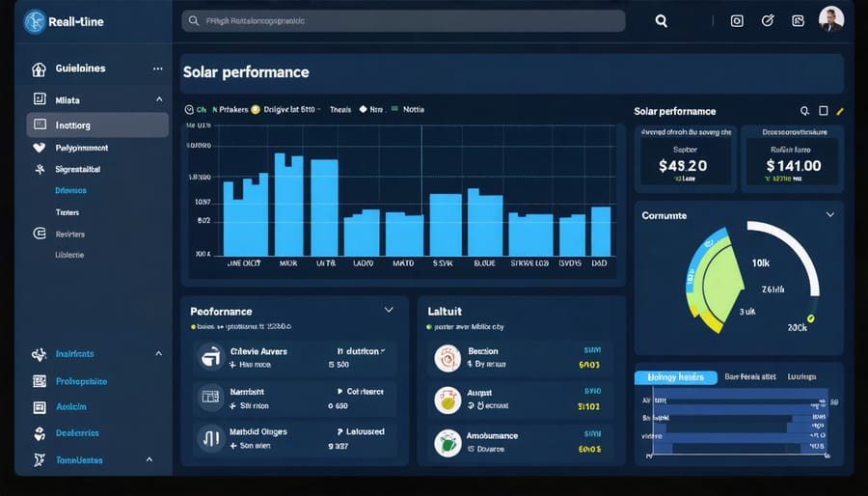The height and width of the screenshot is (496, 868).
Task: Toggle the green Nottia legend marker
Action: pyautogui.click(x=394, y=110)
